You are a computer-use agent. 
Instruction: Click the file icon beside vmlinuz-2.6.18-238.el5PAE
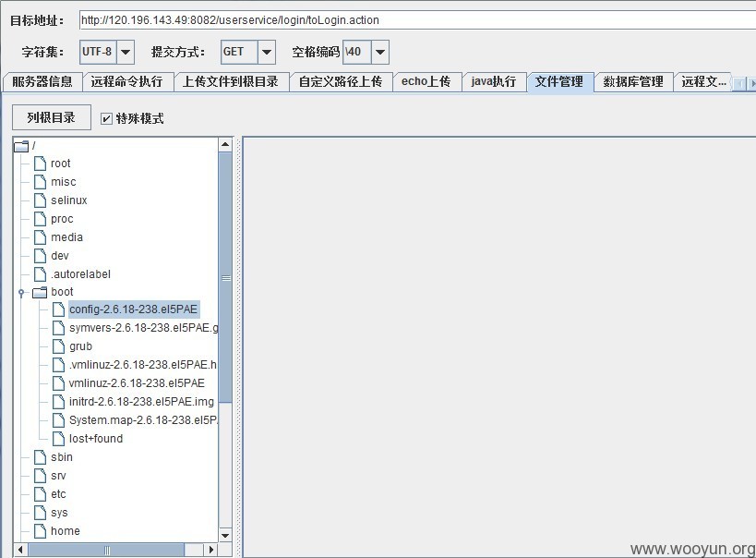(x=58, y=382)
